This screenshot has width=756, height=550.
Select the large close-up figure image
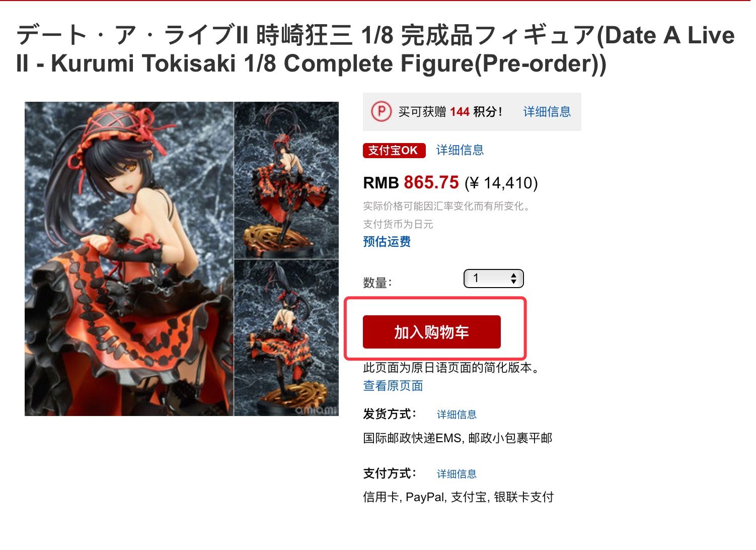point(129,259)
